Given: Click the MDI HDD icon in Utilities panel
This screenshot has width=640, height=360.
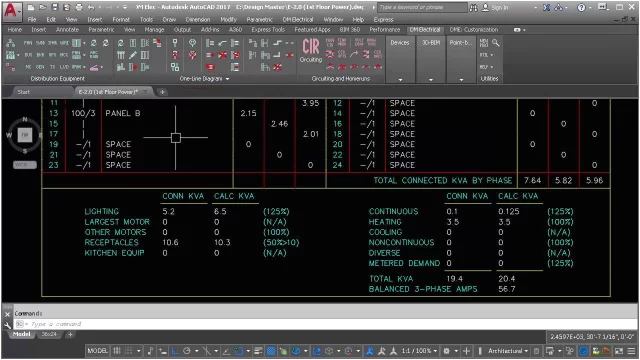Looking at the screenshot, I should pyautogui.click(x=484, y=42).
